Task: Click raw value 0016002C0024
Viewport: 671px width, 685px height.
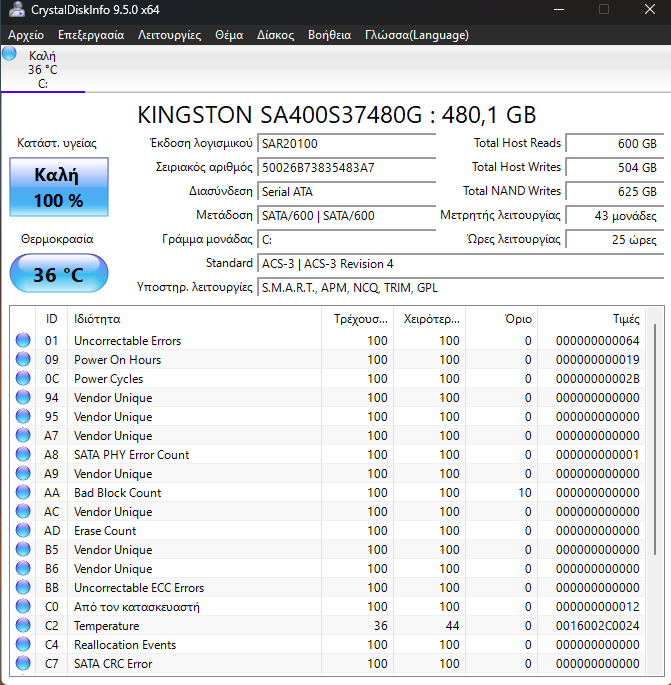Action: coord(598,626)
